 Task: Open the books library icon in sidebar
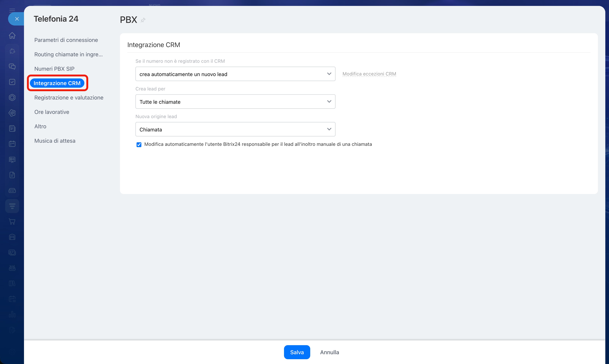(x=12, y=283)
